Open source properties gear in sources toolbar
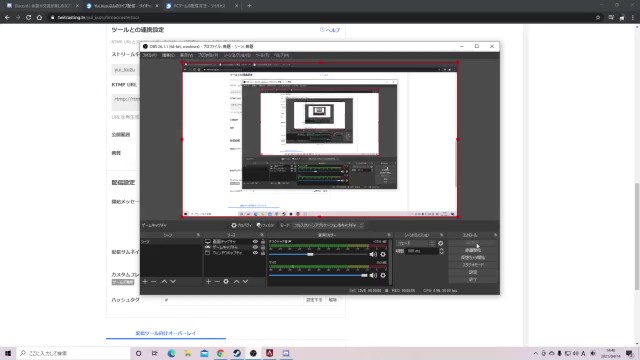Viewport: 640px width, 360px height. [226, 281]
